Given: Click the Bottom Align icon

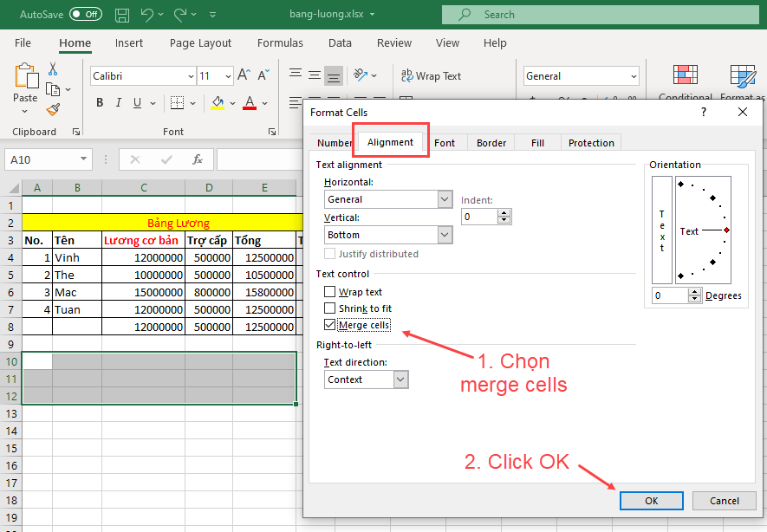Looking at the screenshot, I should click(x=334, y=75).
